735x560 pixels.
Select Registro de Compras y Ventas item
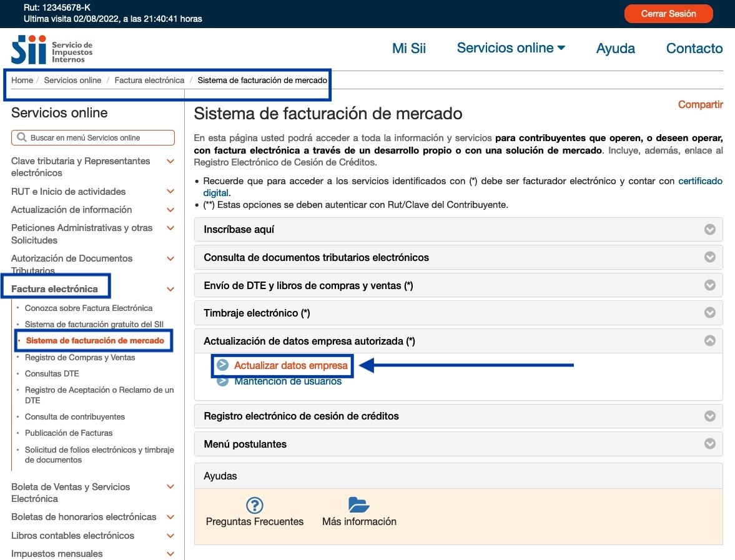(x=80, y=358)
